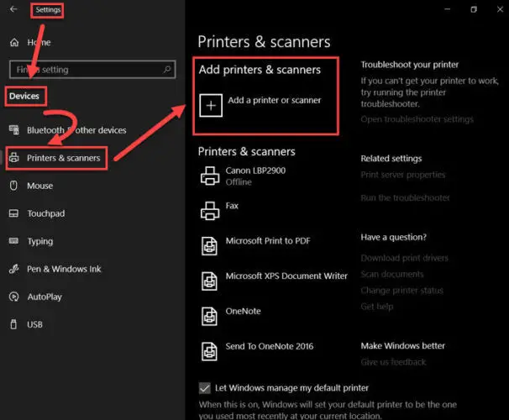Click Scan documents help link
The width and height of the screenshot is (509, 420).
392,275
